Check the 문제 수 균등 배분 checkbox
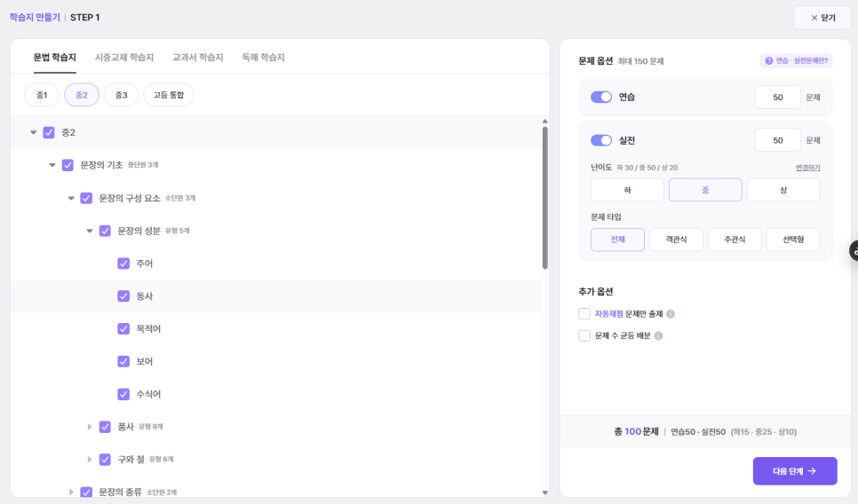The image size is (858, 504). [x=584, y=335]
